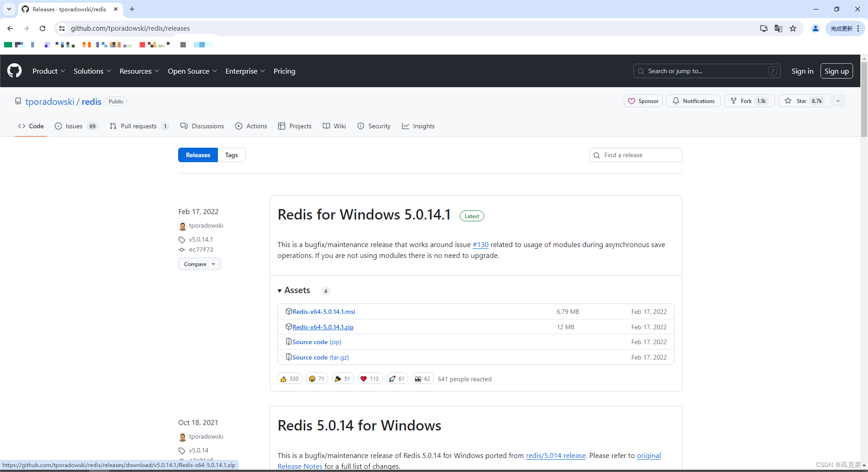
Task: Click the install app icon in address bar
Action: pos(764,28)
